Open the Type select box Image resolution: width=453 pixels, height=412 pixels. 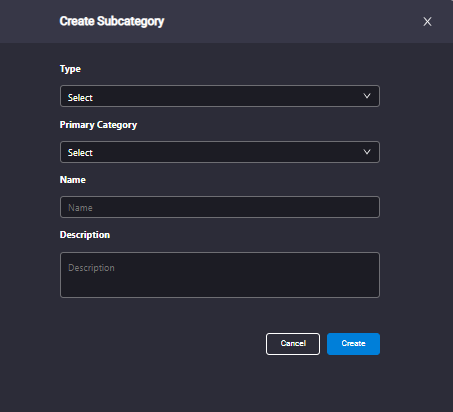pyautogui.click(x=220, y=96)
